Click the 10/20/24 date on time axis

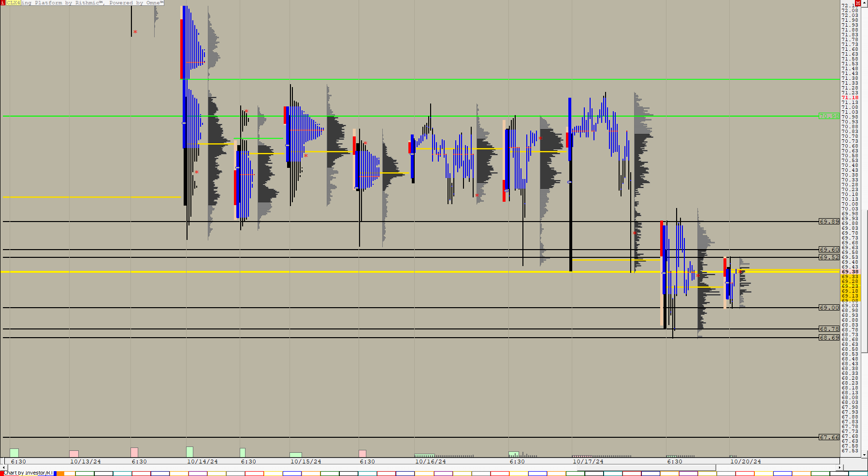[x=745, y=461]
